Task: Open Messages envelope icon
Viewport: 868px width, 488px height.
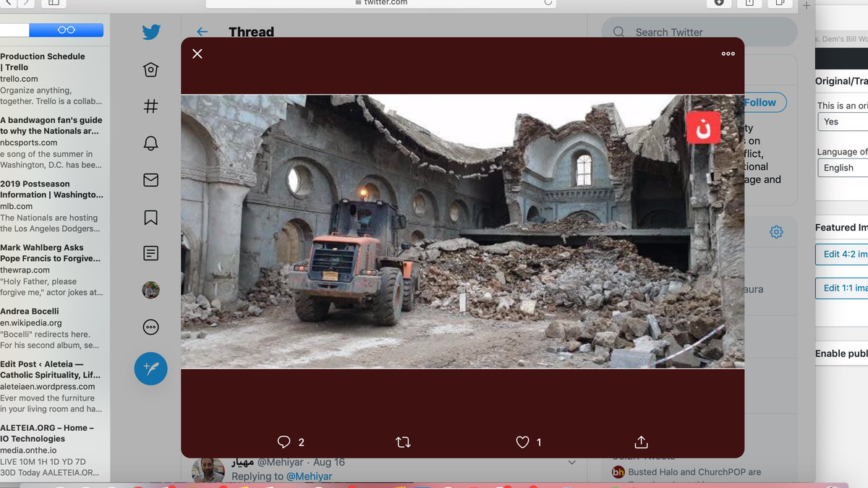Action: coord(150,180)
